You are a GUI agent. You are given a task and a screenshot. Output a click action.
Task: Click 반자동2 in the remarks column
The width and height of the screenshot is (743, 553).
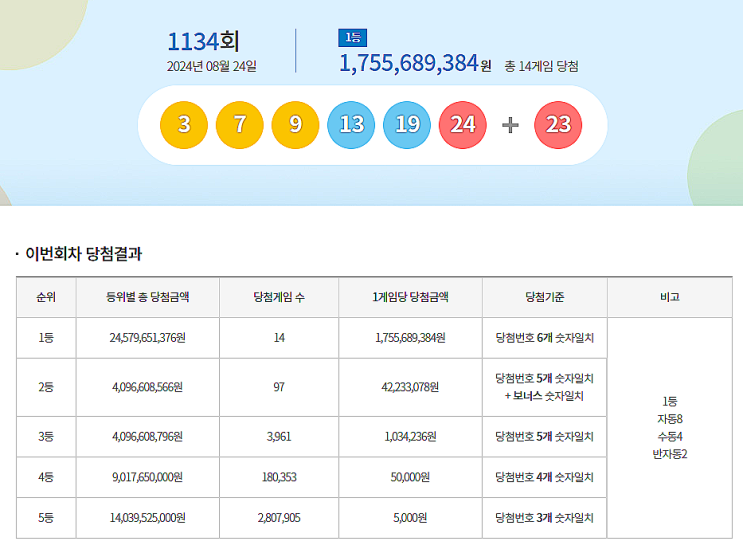[x=670, y=454]
